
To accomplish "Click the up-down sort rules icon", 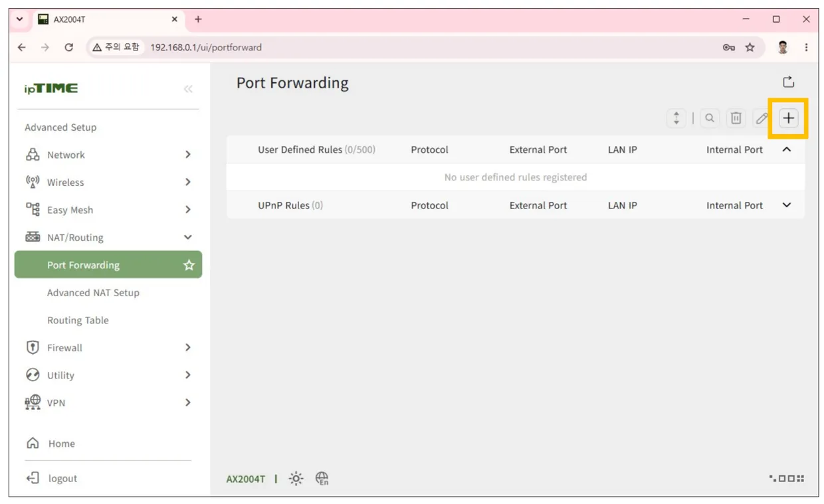I will (676, 118).
